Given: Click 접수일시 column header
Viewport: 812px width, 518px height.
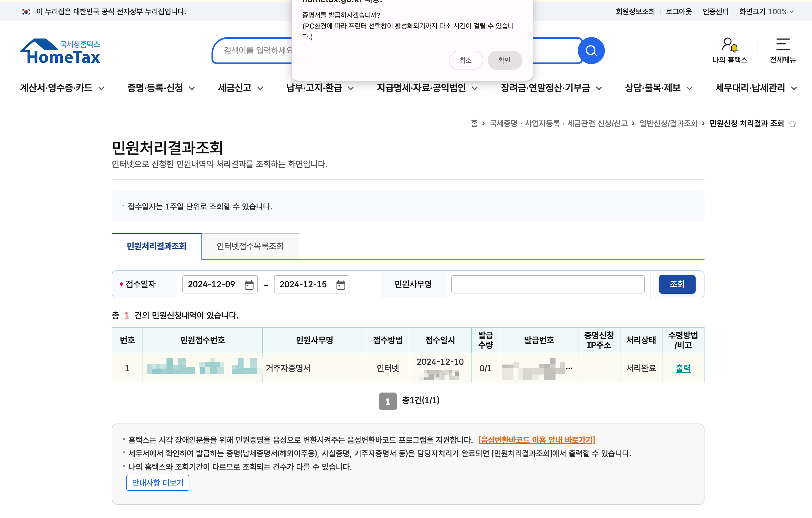Looking at the screenshot, I should [x=440, y=340].
